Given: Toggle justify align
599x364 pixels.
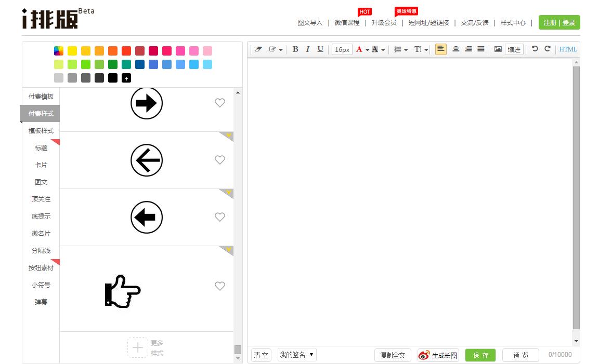Looking at the screenshot, I should point(481,49).
